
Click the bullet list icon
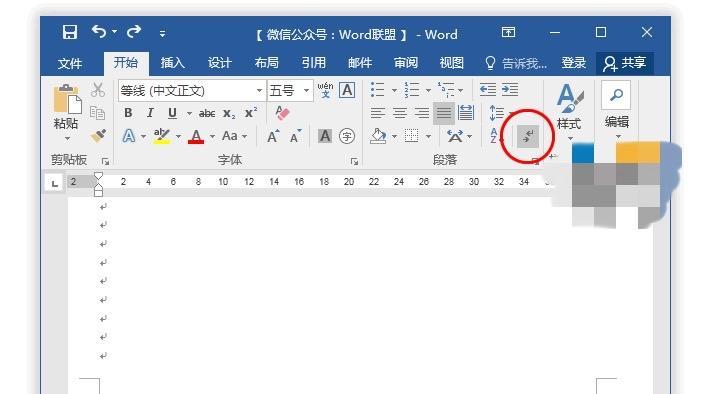(x=377, y=90)
